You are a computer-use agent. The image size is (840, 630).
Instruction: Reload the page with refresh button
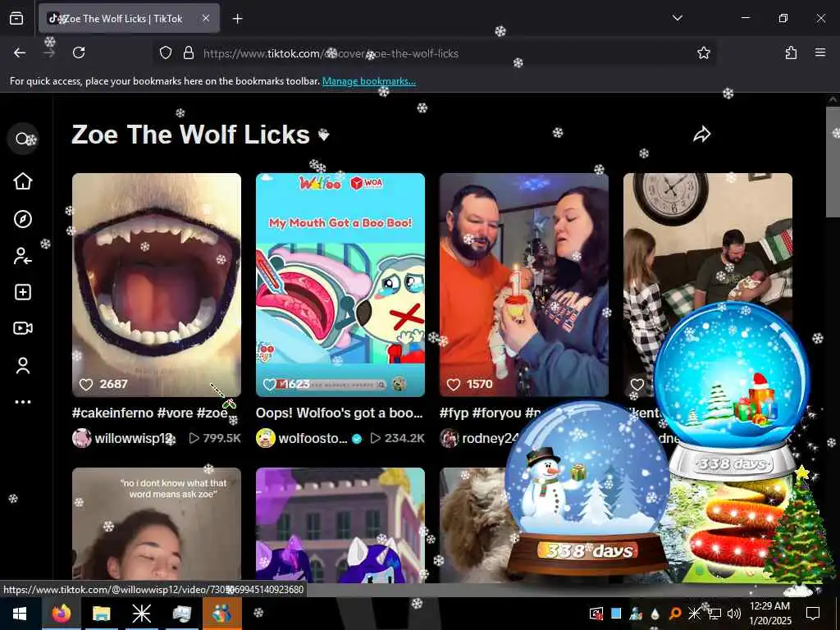pyautogui.click(x=79, y=52)
